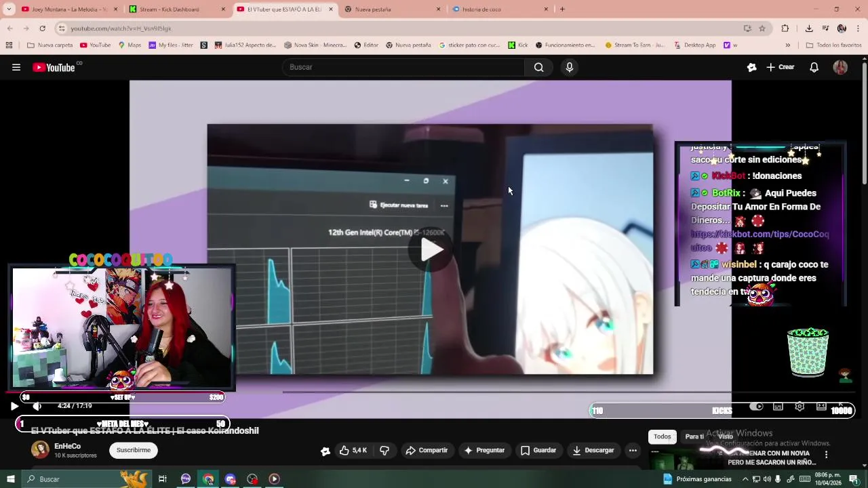Screen dimensions: 868x488
Task: Mute the video using the volume icon
Action: click(x=37, y=406)
